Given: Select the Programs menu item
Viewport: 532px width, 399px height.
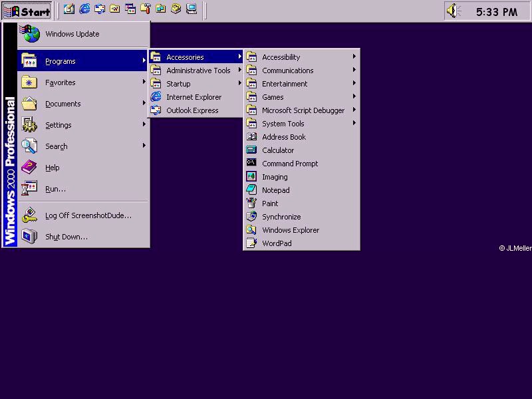Looking at the screenshot, I should (x=83, y=61).
